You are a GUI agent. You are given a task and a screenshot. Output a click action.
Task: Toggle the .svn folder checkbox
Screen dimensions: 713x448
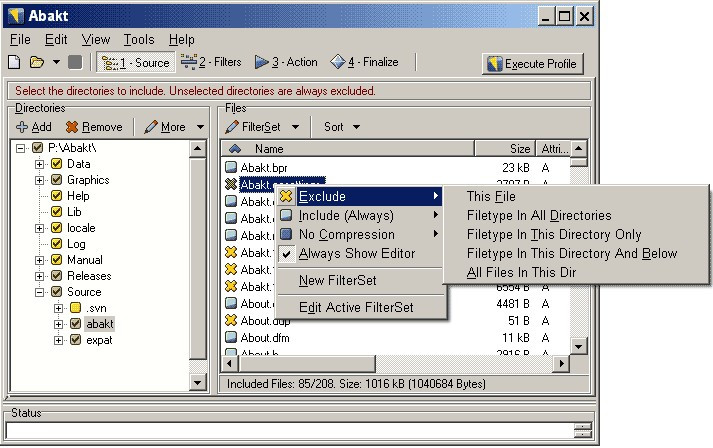coord(76,308)
